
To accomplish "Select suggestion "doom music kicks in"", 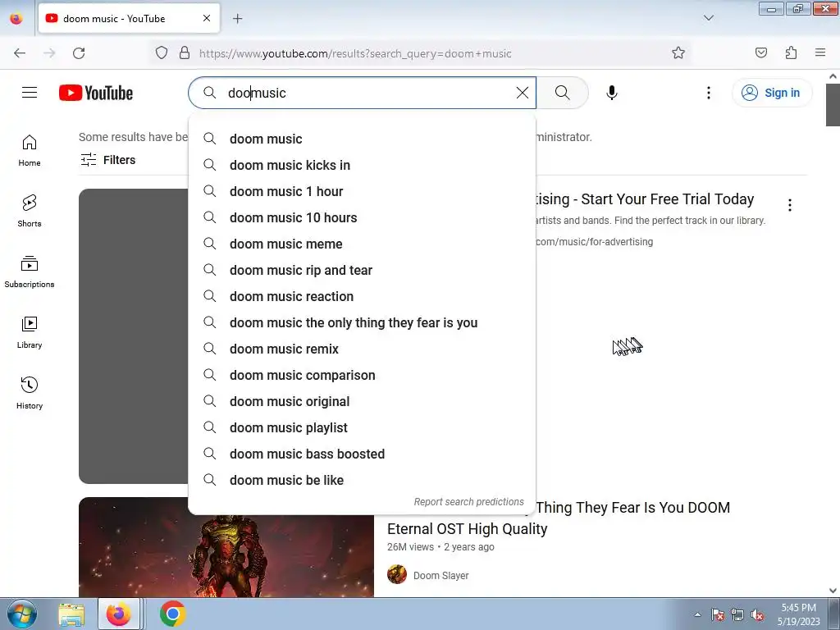I will tap(362, 165).
